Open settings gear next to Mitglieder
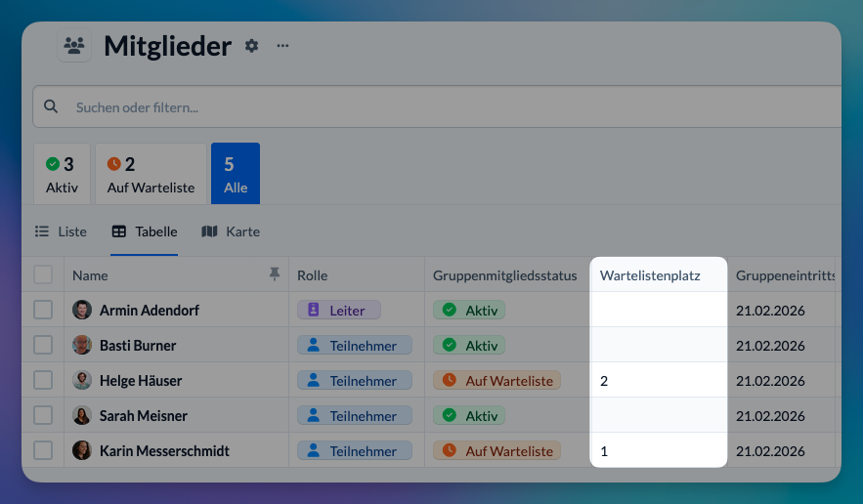This screenshot has height=504, width=863. click(251, 46)
